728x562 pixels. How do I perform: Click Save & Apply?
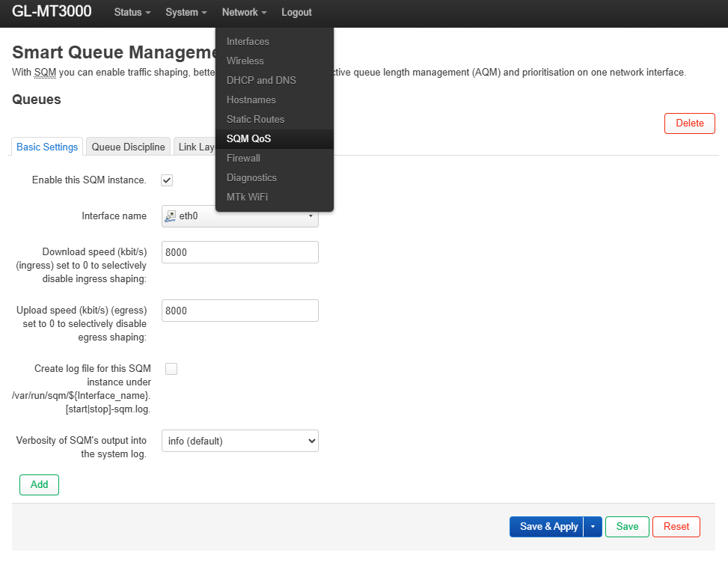click(547, 526)
